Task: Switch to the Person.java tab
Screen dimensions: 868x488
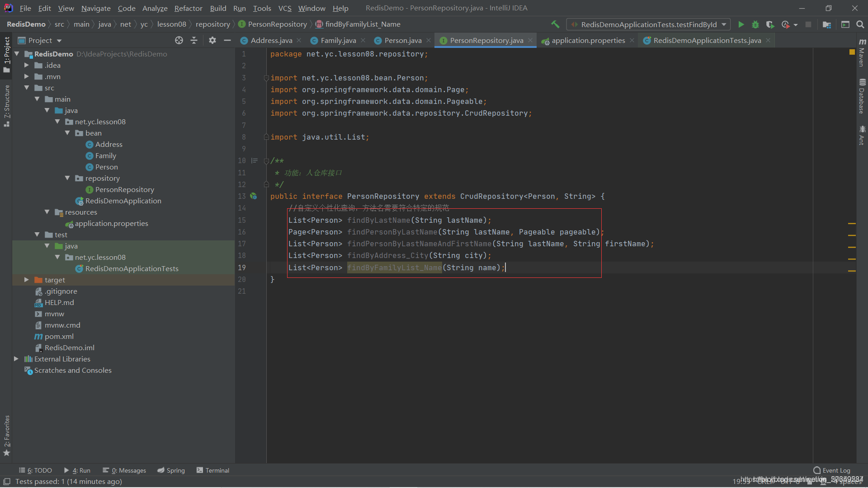Action: (402, 40)
